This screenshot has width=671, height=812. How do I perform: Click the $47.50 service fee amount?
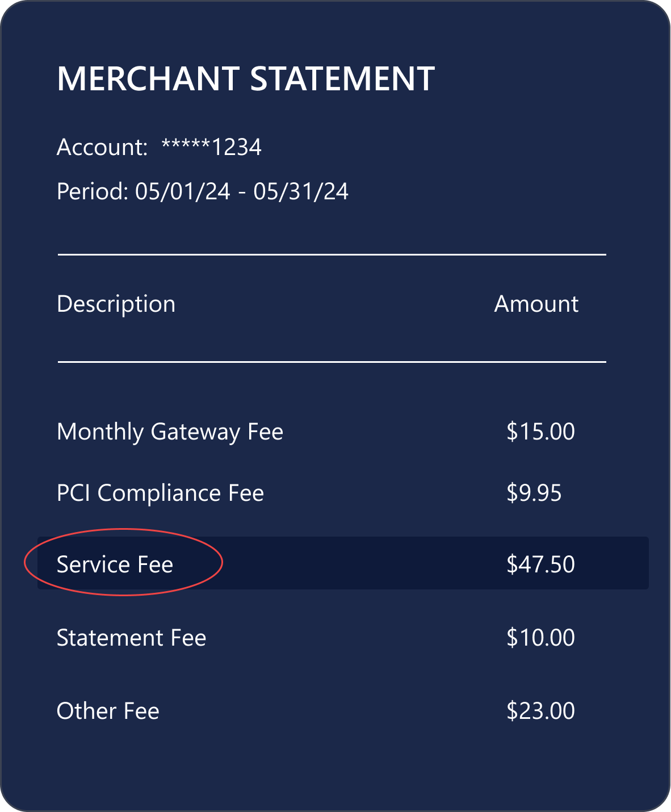[540, 564]
